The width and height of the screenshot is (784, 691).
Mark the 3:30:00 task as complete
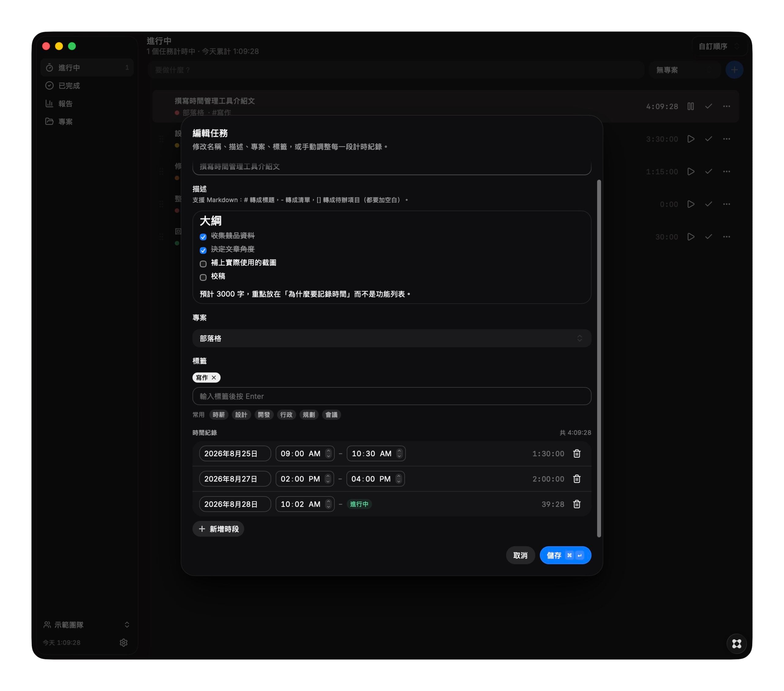coord(708,139)
